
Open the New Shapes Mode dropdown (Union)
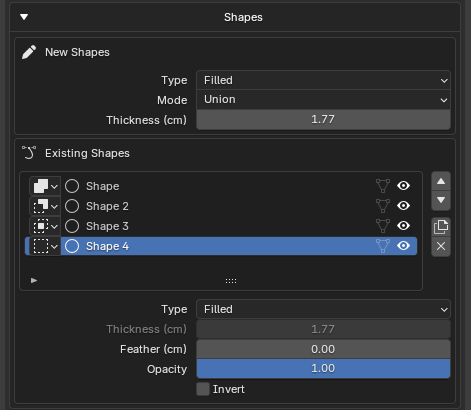(x=323, y=100)
